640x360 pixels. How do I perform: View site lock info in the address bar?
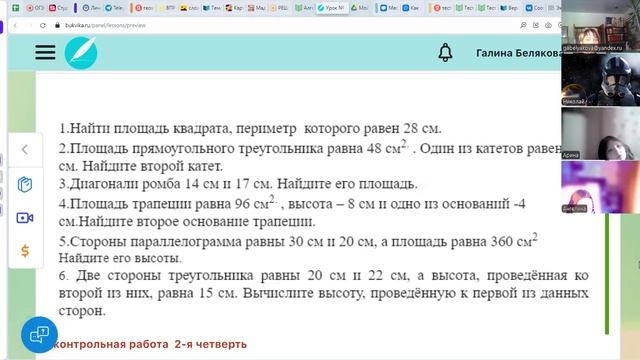[57, 25]
